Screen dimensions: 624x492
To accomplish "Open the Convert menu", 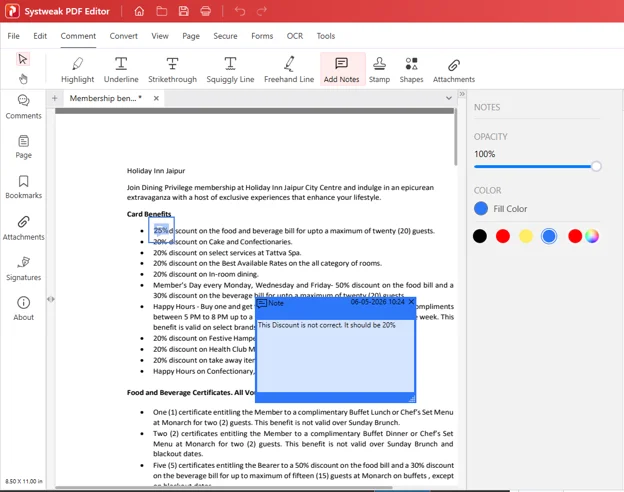I will pos(123,36).
